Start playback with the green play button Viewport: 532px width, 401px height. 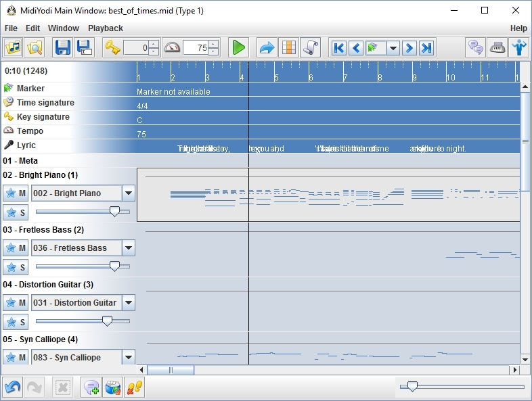tap(238, 47)
